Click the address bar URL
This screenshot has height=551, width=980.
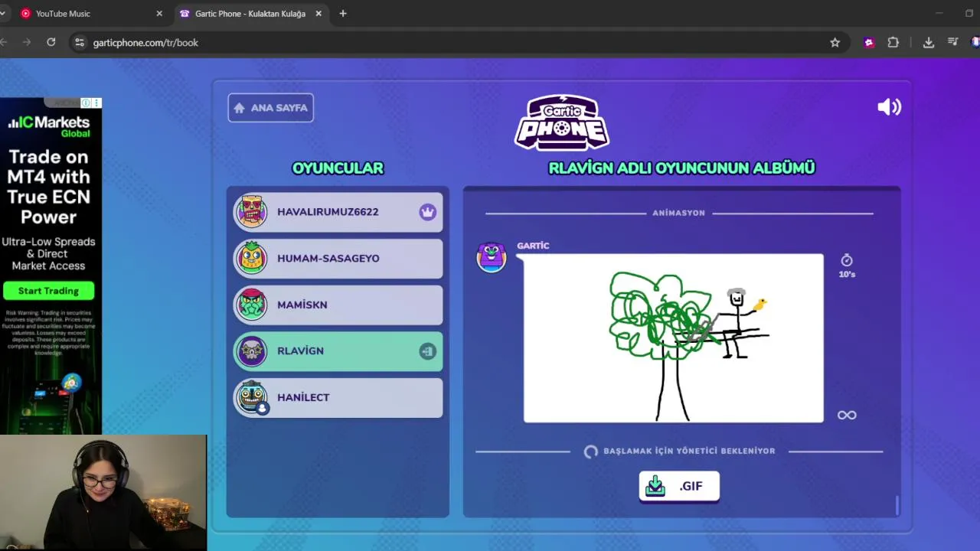[x=145, y=43]
